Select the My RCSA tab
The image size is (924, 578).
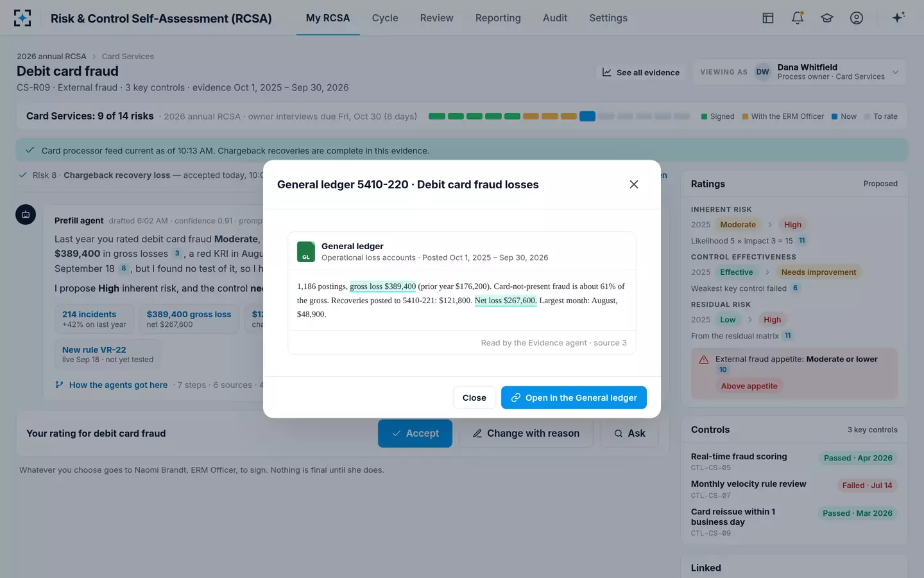[x=328, y=18]
